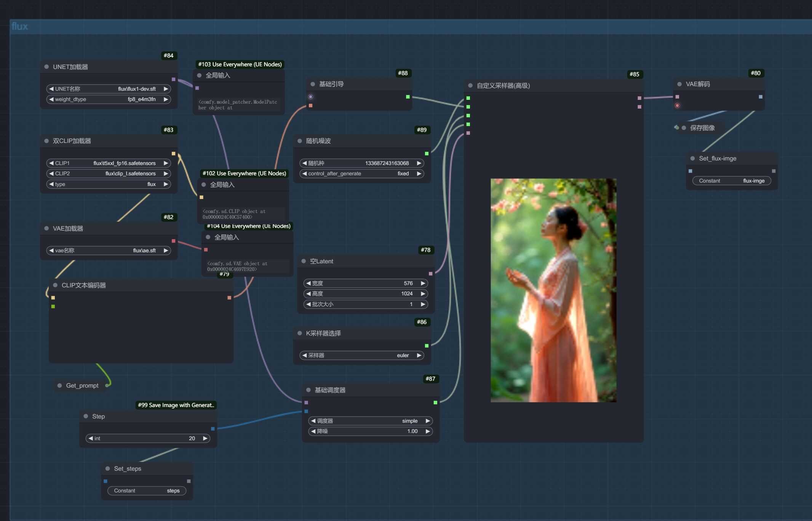This screenshot has width=812, height=521.
Task: Open the 调度器 combo set to simple
Action: (371, 421)
